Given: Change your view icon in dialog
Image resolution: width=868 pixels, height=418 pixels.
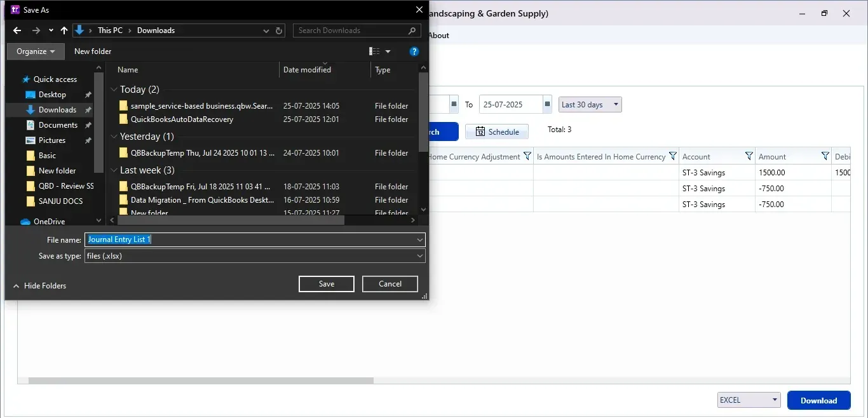Looking at the screenshot, I should click(x=374, y=51).
